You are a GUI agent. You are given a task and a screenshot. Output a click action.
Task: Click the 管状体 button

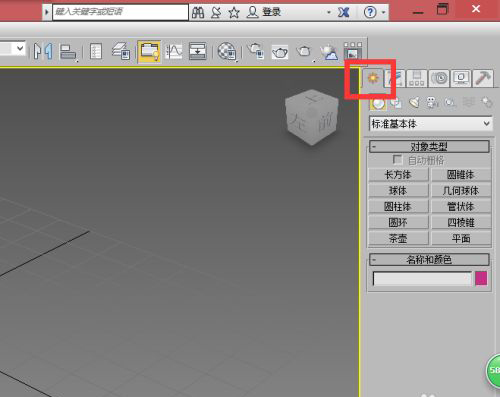[x=461, y=206]
